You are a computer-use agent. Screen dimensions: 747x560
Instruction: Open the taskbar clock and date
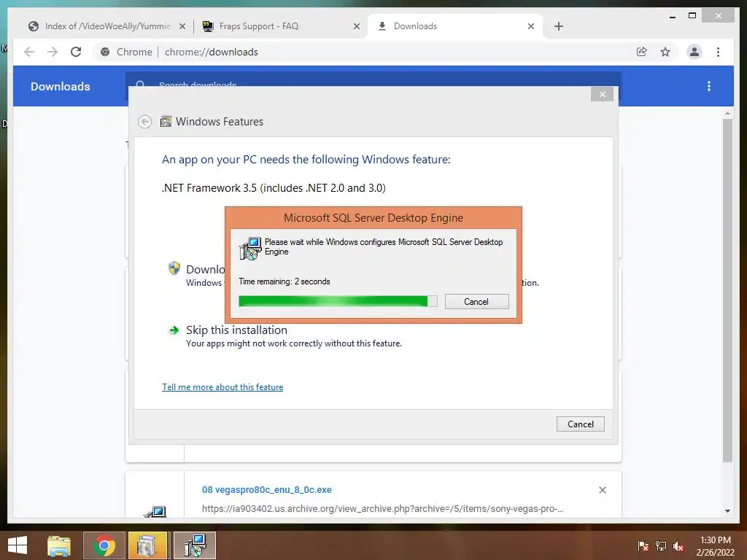click(715, 546)
